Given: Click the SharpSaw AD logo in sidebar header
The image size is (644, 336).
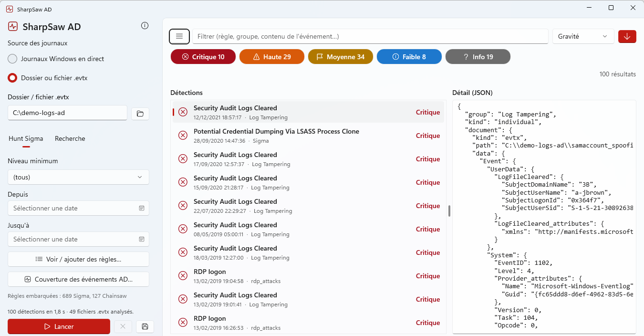Looking at the screenshot, I should pos(13,26).
